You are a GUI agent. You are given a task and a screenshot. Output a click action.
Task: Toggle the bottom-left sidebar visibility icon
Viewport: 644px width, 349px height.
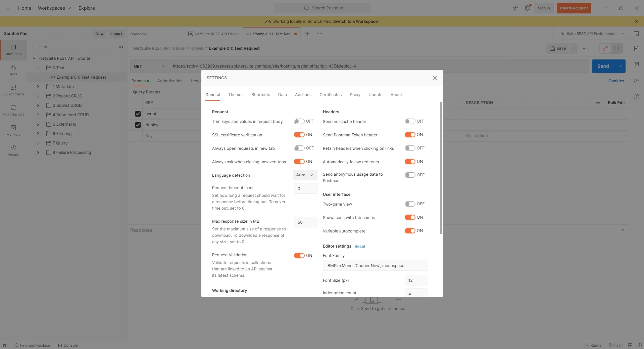(x=5, y=345)
